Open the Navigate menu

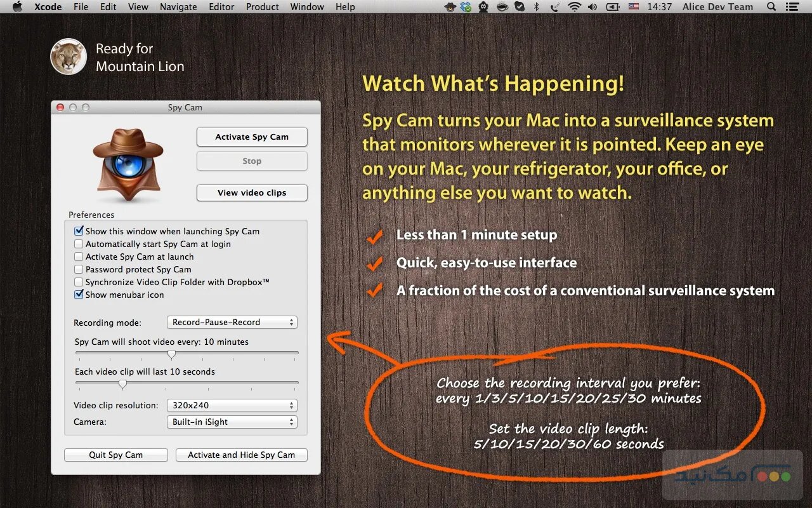pos(178,7)
